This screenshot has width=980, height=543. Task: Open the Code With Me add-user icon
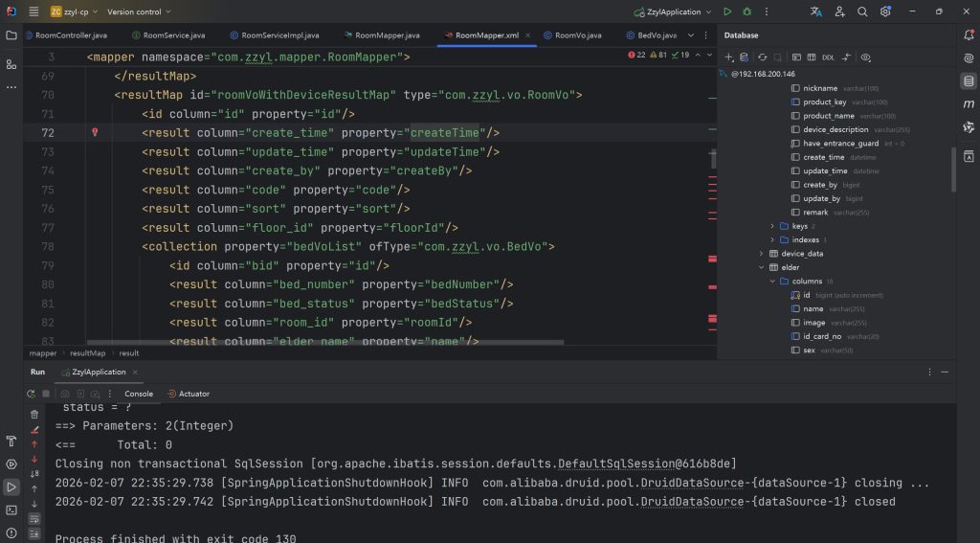pyautogui.click(x=839, y=11)
